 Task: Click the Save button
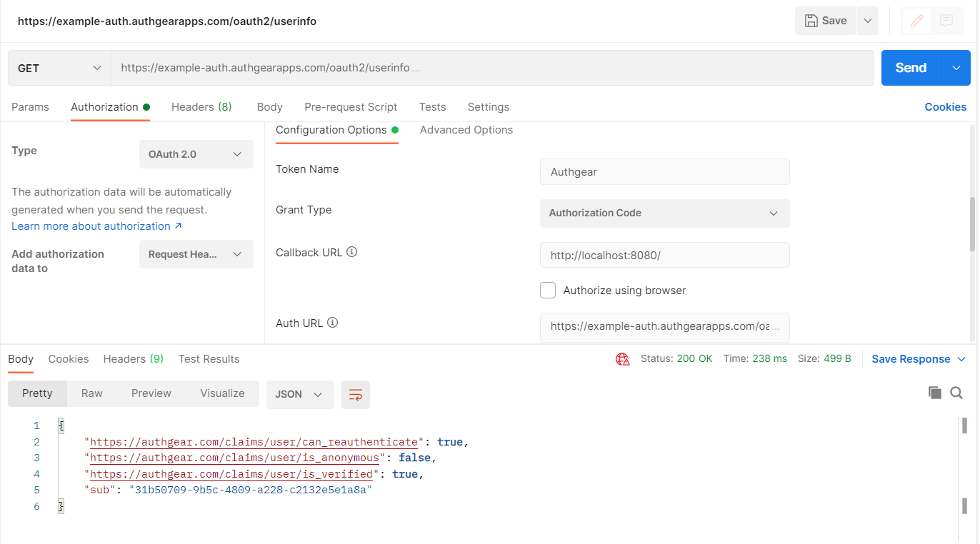click(x=825, y=21)
